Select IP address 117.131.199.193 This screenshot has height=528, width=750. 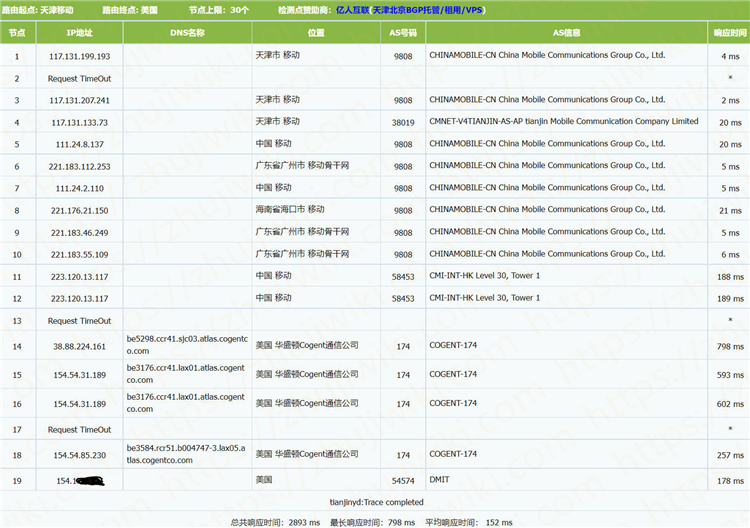pos(79,56)
